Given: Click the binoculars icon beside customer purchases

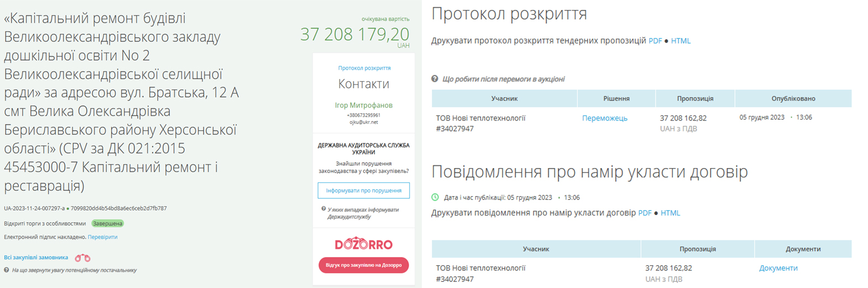Looking at the screenshot, I should click(x=82, y=258).
